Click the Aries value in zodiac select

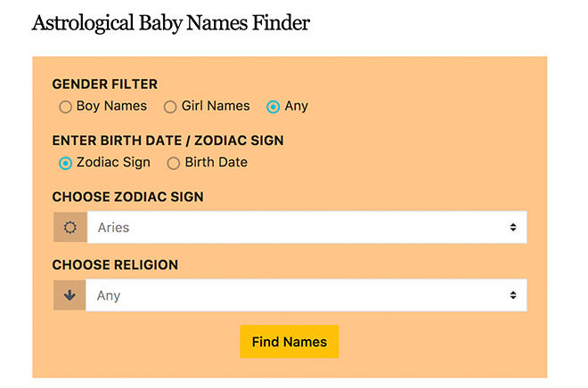click(114, 227)
